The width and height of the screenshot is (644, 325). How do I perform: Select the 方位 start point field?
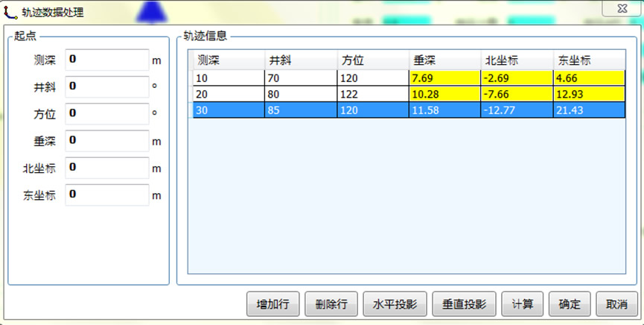pyautogui.click(x=107, y=114)
